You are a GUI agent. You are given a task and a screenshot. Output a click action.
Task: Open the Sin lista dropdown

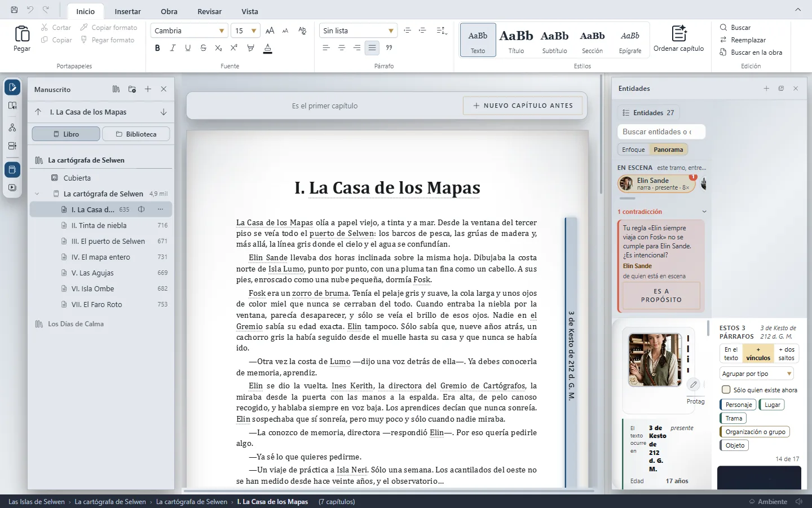click(x=391, y=31)
